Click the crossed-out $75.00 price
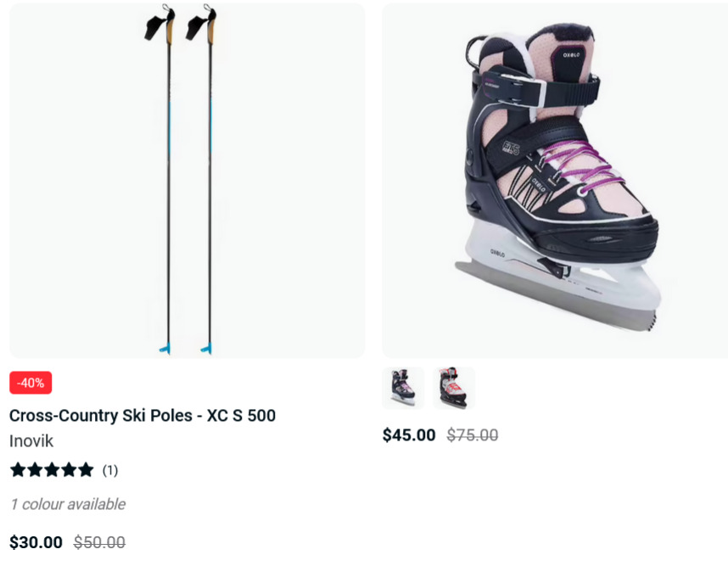The image size is (728, 566). coord(472,435)
